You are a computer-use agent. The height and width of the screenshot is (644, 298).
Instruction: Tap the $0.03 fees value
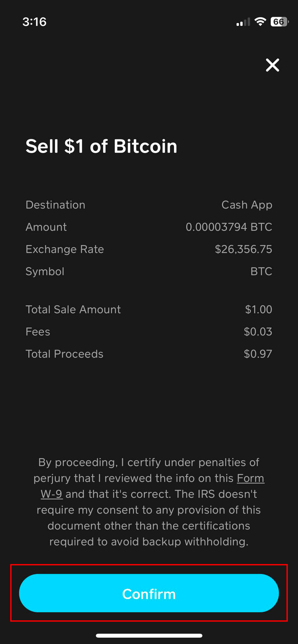[258, 332]
